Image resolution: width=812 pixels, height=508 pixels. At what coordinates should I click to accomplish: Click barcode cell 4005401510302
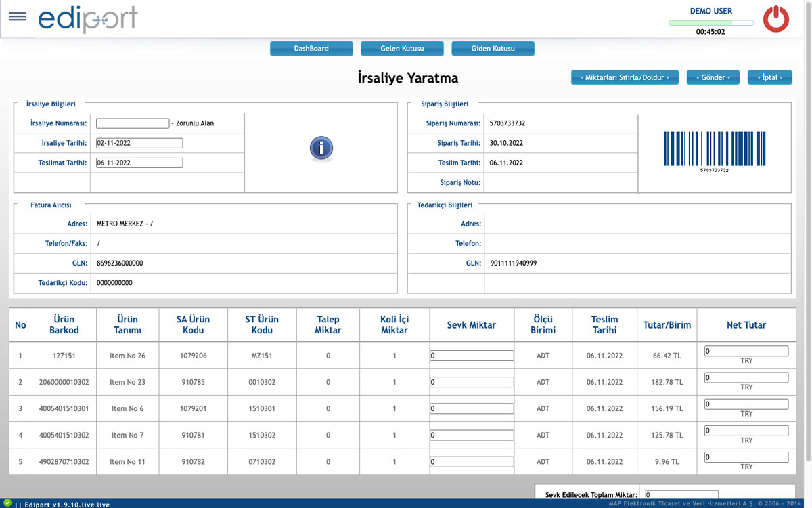point(64,435)
